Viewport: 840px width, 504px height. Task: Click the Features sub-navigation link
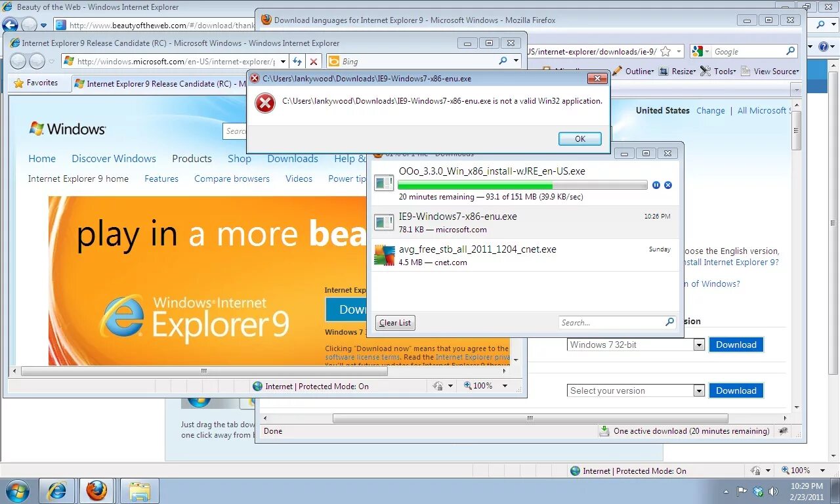[161, 178]
